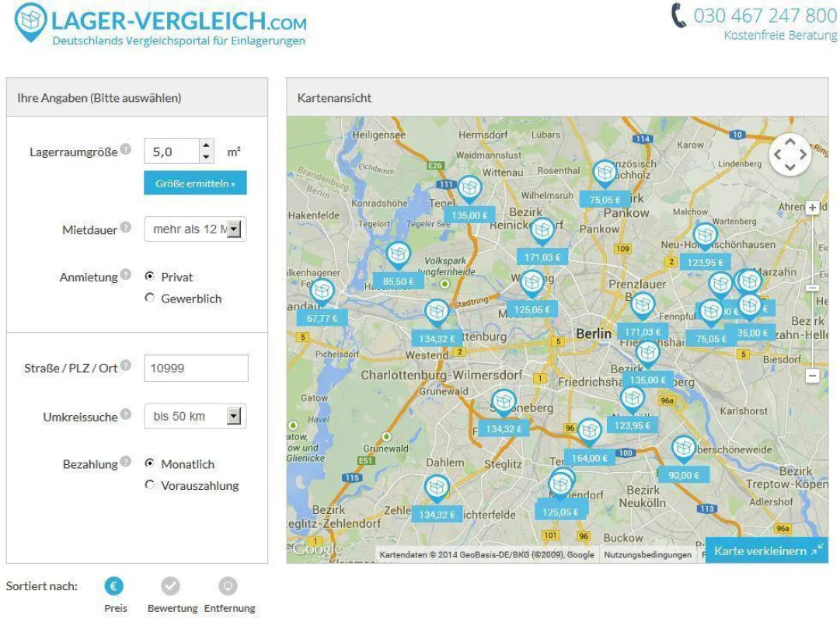The width and height of the screenshot is (840, 622).
Task: Select storage marker above 67,77 € label
Action: [x=322, y=293]
